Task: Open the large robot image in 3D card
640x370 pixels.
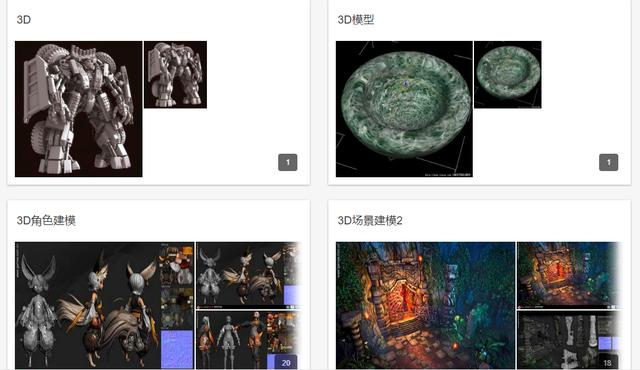Action: (79, 109)
